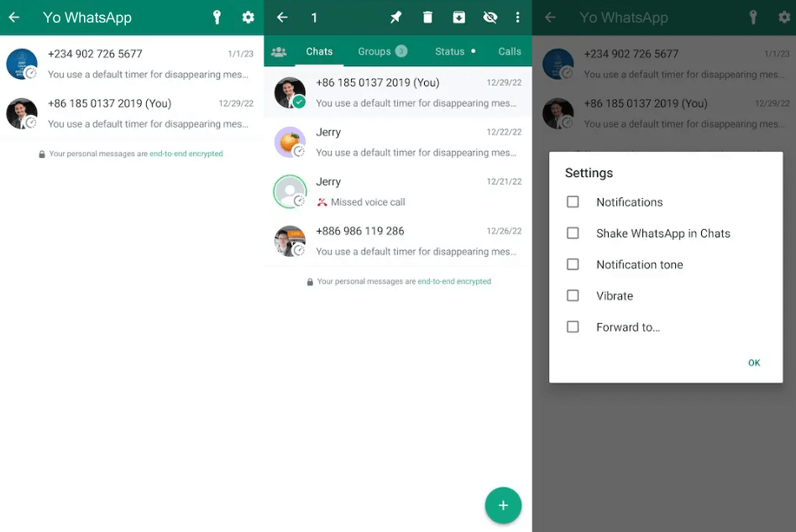Viewport: 796px width, 532px height.
Task: Tap the communities people icon tab
Action: 279,52
